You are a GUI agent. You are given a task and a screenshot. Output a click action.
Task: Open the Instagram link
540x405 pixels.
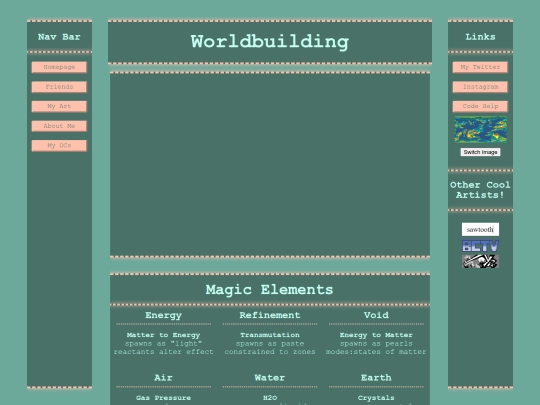tap(480, 87)
